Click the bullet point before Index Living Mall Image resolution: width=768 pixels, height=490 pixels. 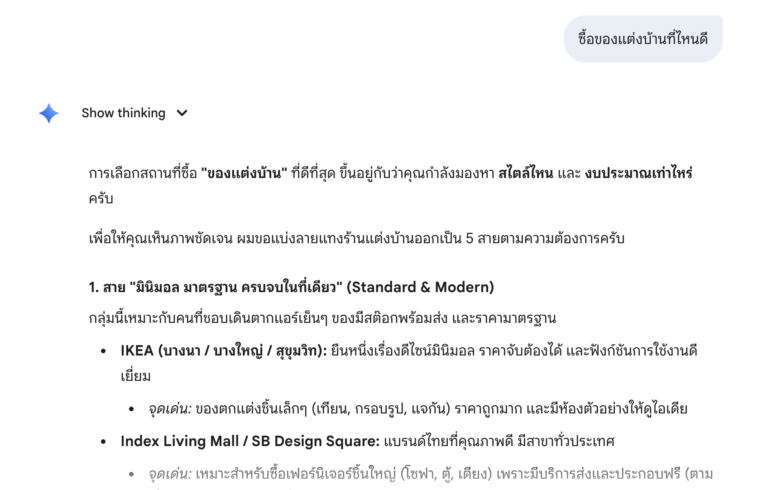[106, 440]
